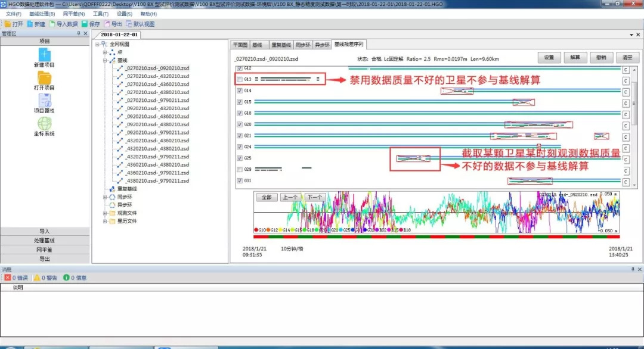Expand the 观测文件 tree node

pyautogui.click(x=105, y=213)
